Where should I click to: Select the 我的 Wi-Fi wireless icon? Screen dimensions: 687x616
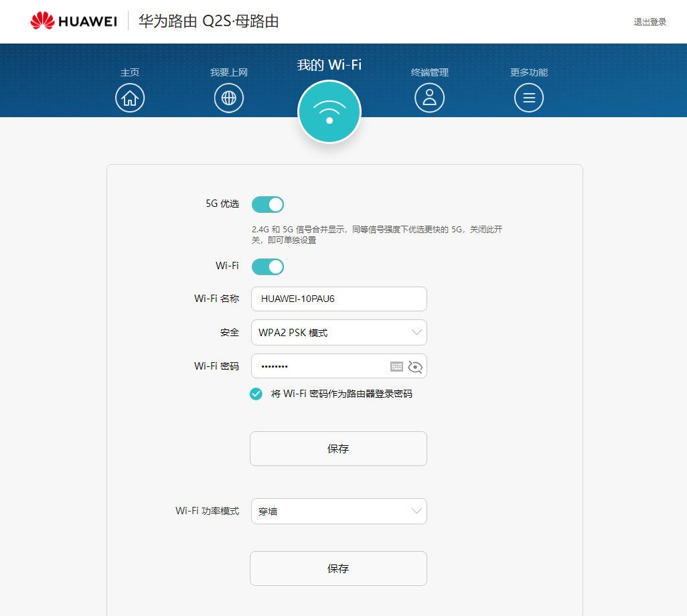329,112
